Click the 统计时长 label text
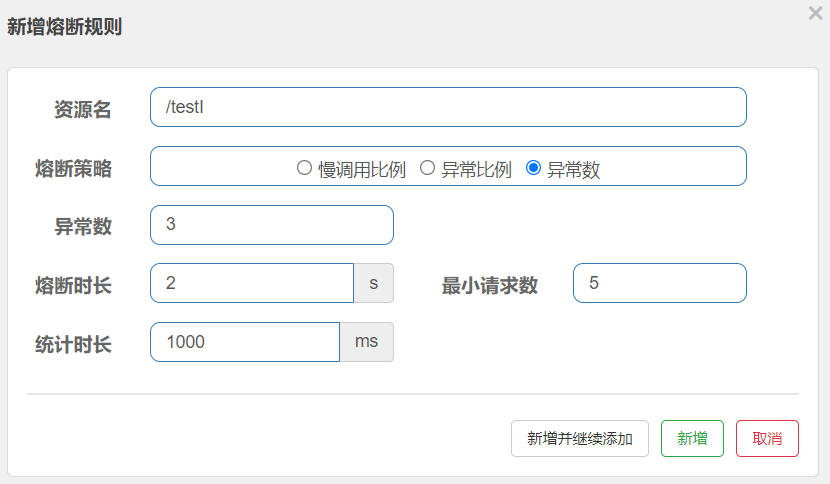 tap(73, 344)
